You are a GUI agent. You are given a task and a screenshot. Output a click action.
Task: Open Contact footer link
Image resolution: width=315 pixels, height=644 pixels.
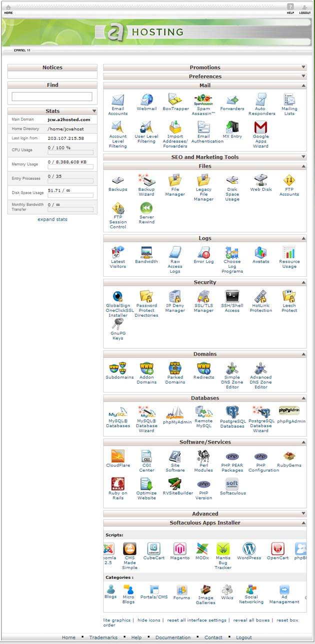pyautogui.click(x=213, y=638)
